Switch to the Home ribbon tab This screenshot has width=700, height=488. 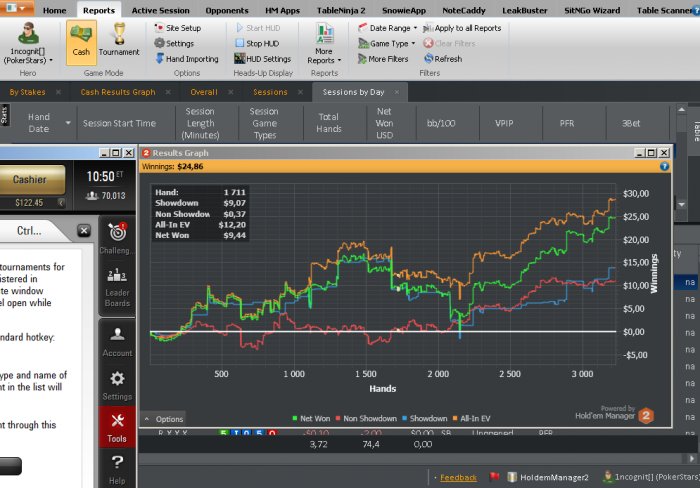(54, 10)
